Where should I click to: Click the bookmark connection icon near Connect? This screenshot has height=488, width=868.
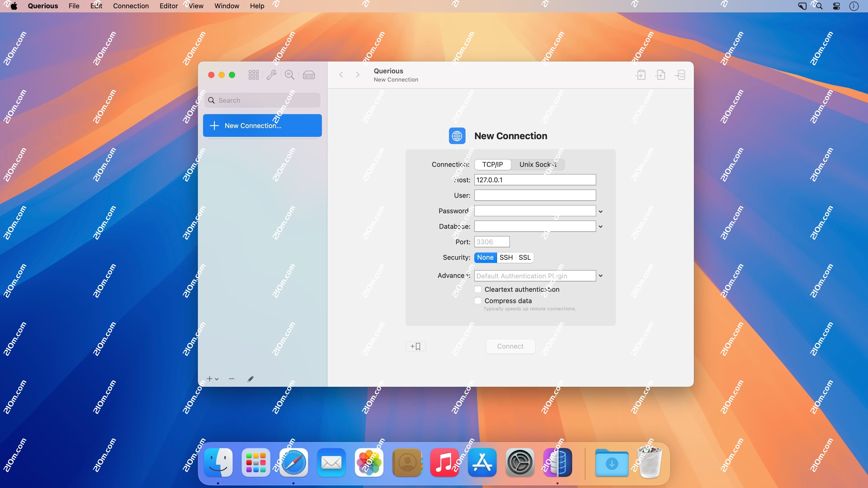[416, 346]
